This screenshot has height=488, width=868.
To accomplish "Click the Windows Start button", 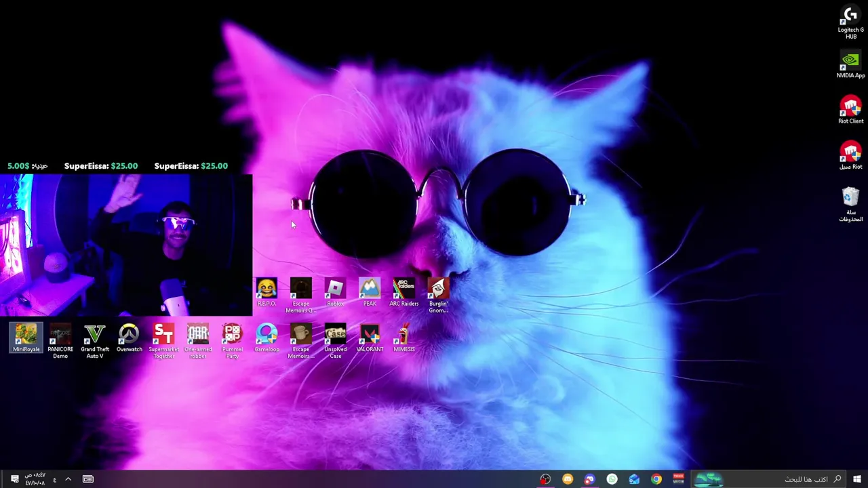I will point(856,479).
